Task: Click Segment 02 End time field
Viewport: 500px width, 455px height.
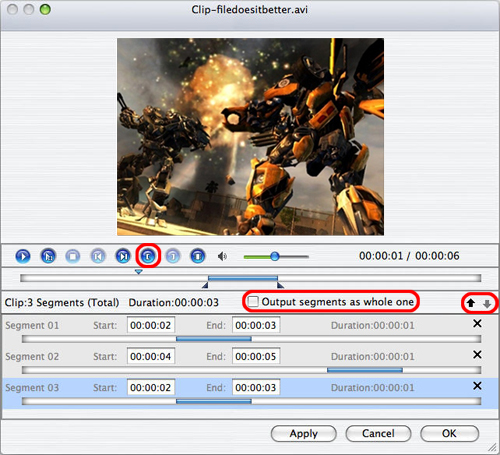Action: click(x=256, y=356)
